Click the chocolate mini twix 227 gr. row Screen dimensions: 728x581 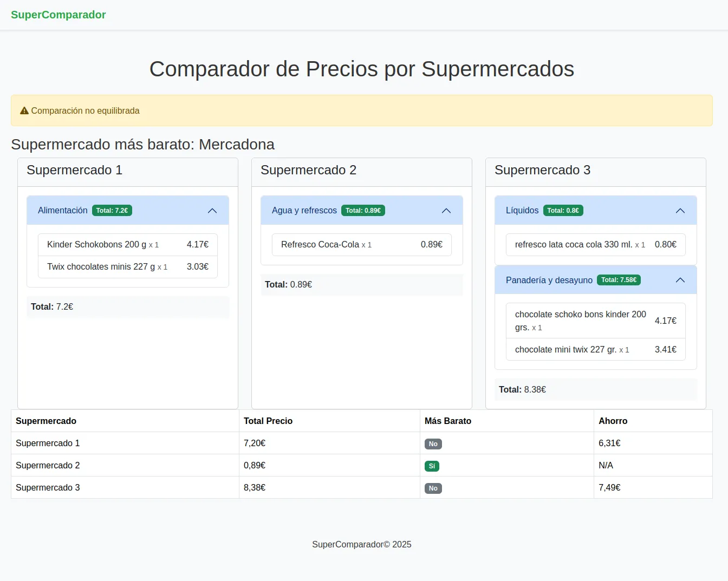[595, 349]
